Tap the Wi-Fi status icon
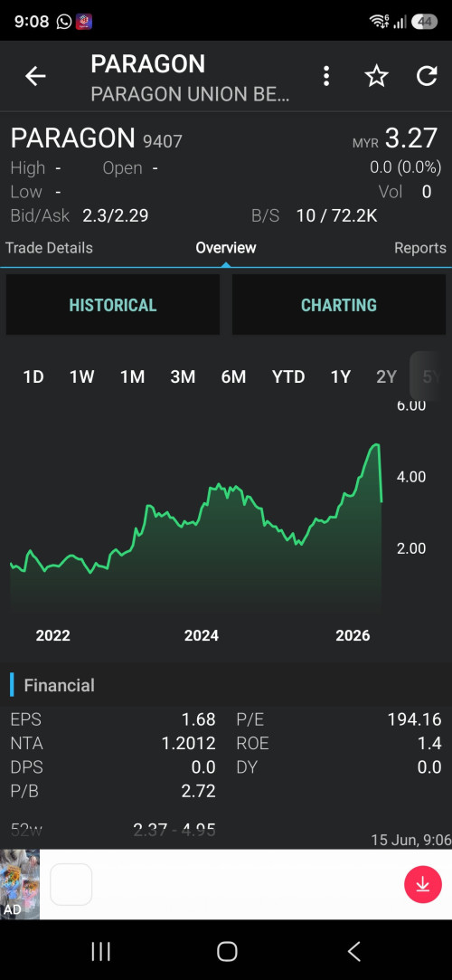Viewport: 452px width, 980px height. click(x=379, y=21)
